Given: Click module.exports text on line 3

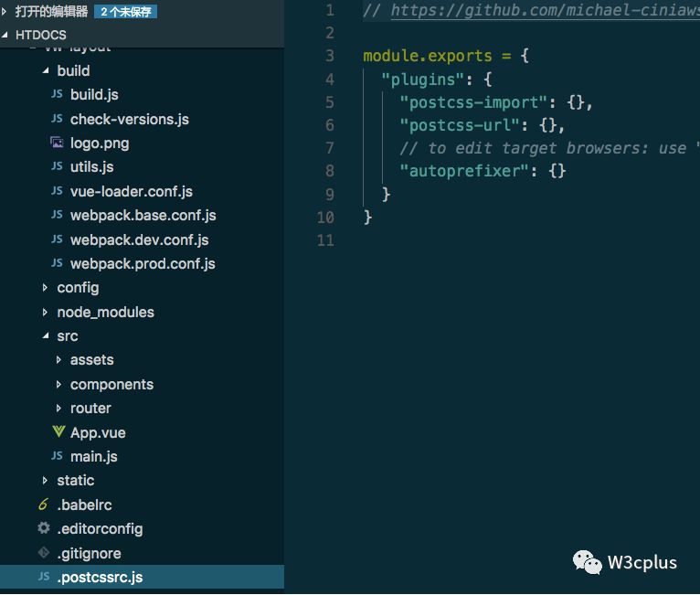Looking at the screenshot, I should click(x=428, y=56).
